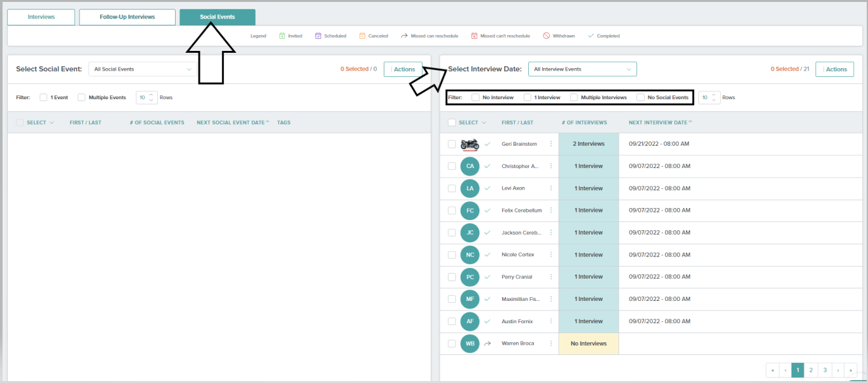
Task: Check the 1 Event filter
Action: click(x=43, y=97)
